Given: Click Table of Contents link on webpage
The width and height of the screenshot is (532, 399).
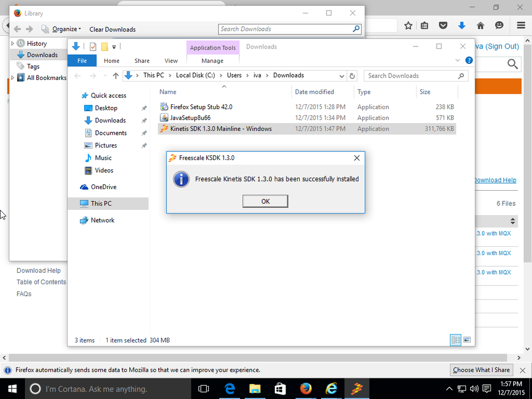Looking at the screenshot, I should coord(42,282).
